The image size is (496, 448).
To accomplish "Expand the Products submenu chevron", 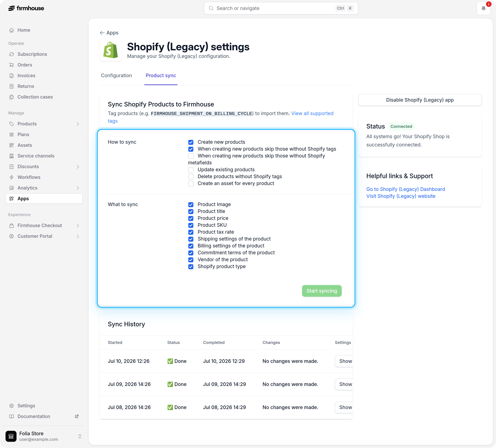I will [78, 124].
